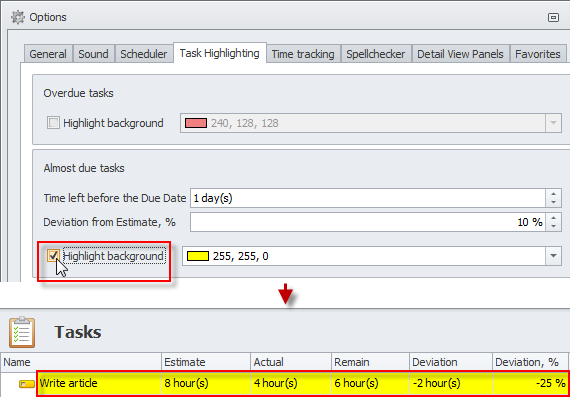This screenshot has width=570, height=397.
Task: Enable Overdue tasks Highlight background checkbox
Action: click(53, 123)
